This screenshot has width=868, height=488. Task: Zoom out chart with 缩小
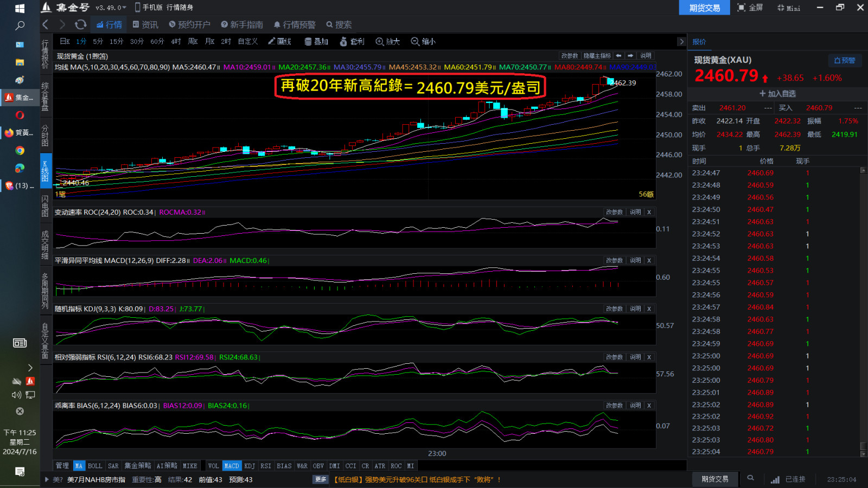coord(423,41)
